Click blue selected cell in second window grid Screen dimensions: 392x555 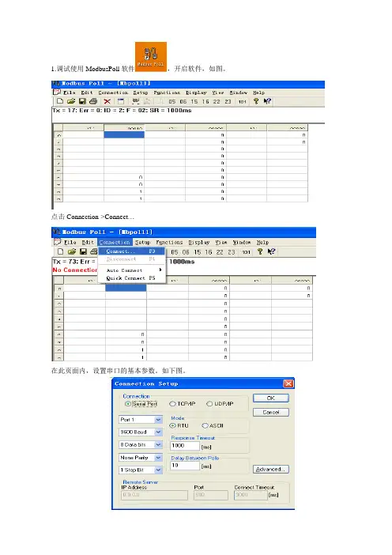click(x=126, y=288)
